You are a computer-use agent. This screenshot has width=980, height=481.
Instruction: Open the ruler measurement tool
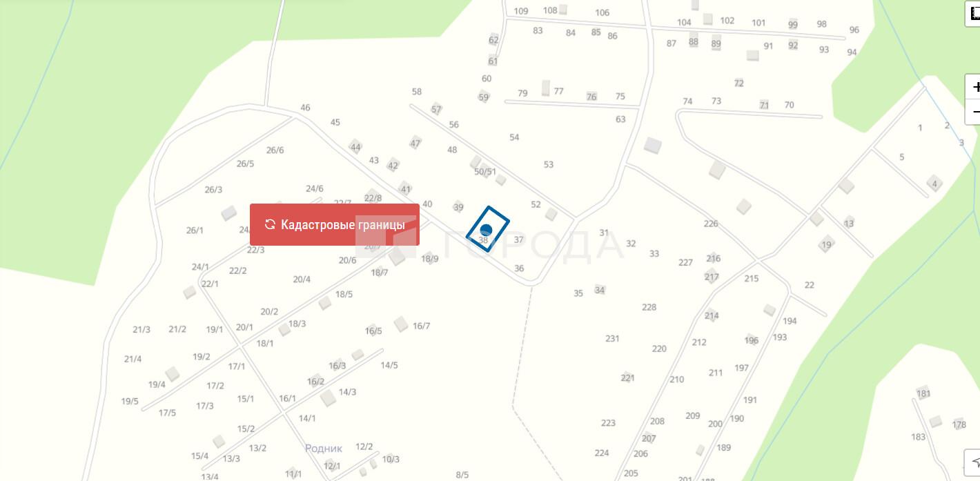[973, 13]
